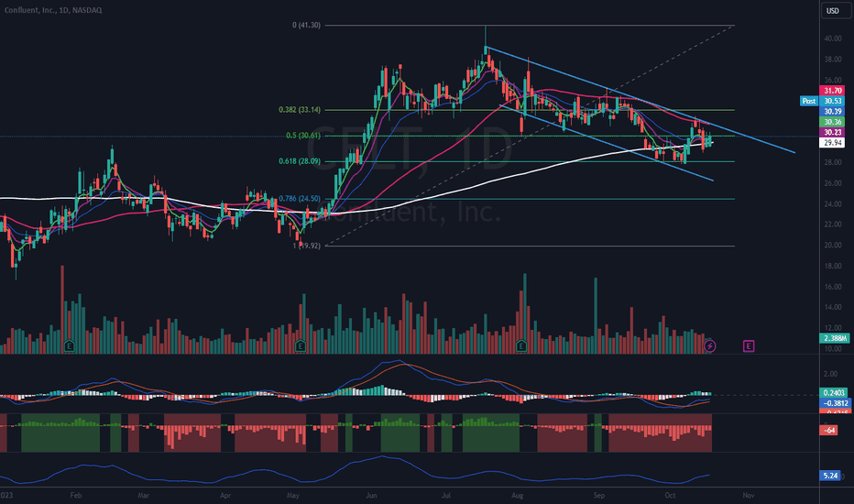This screenshot has height=504, width=854.
Task: Click the 22.00 price axis value
Action: [833, 225]
